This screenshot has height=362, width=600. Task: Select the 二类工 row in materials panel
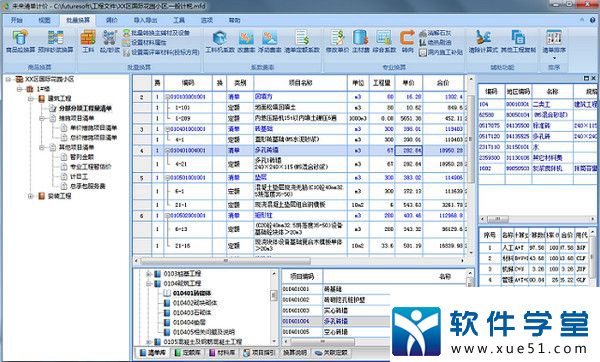pos(538,104)
